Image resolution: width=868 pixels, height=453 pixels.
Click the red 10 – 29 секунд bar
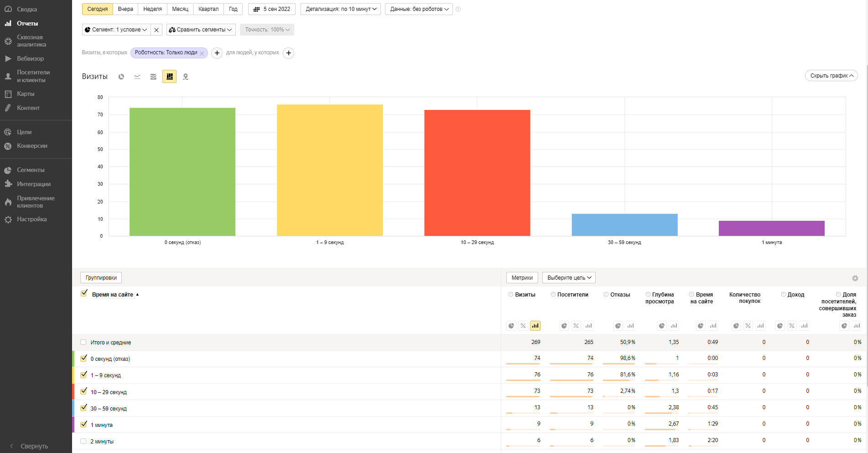tap(477, 173)
